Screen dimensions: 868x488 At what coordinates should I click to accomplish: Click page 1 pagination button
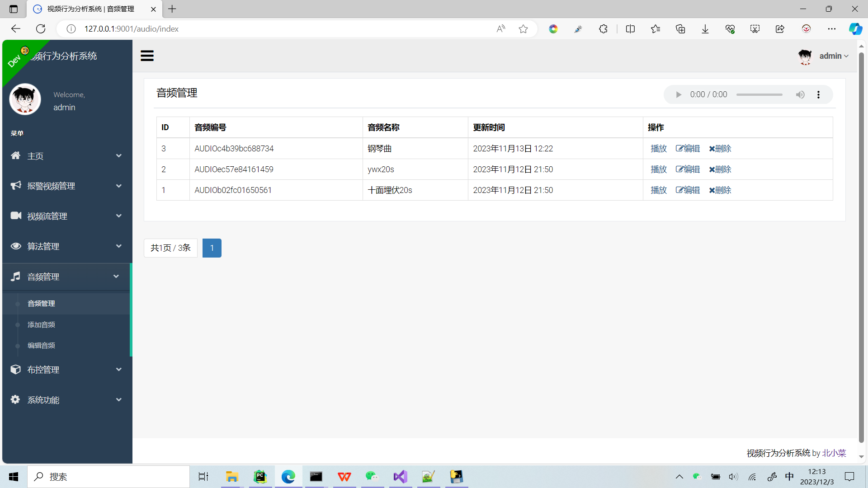[x=212, y=248]
